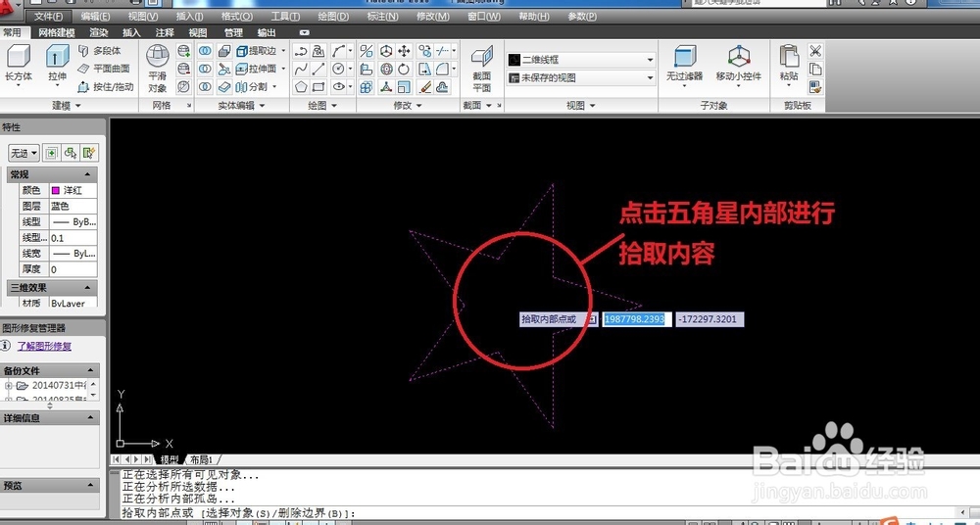Collapse the 常规 properties section
This screenshot has width=980, height=525.
pos(87,174)
